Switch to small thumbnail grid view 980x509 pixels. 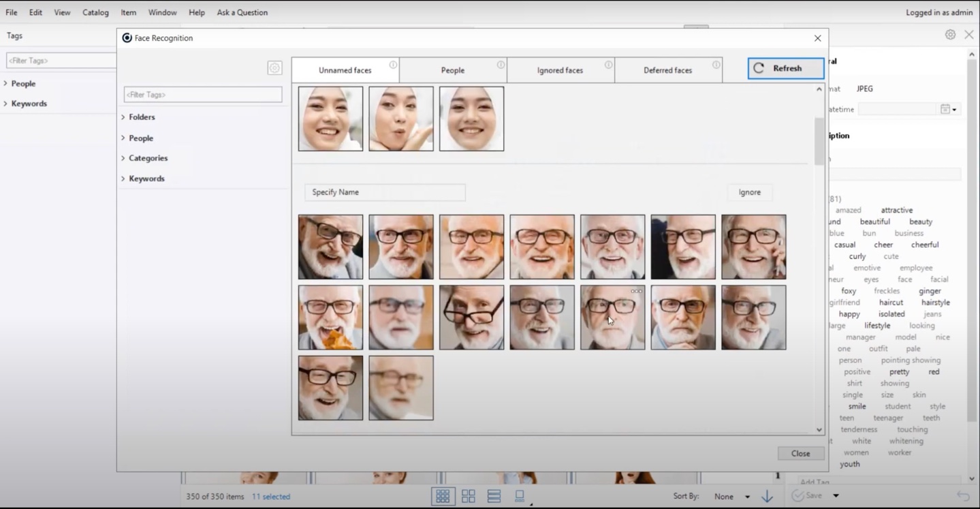pos(442,496)
